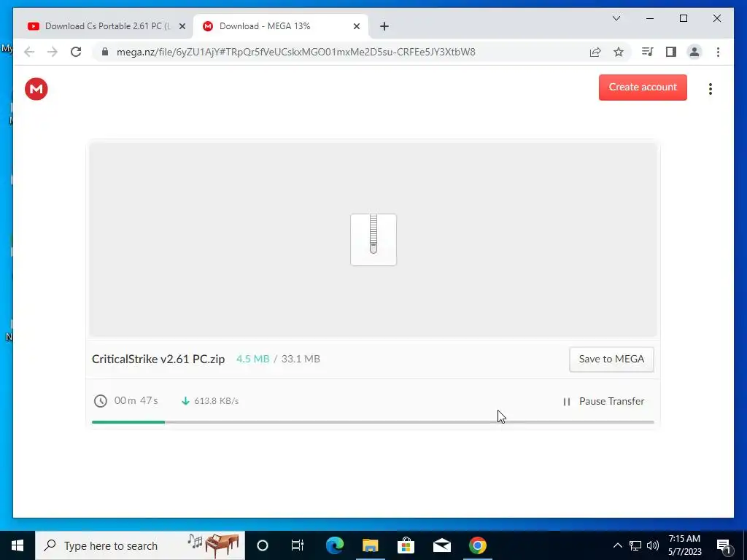Go back to previous page
The width and height of the screenshot is (747, 560).
29,52
